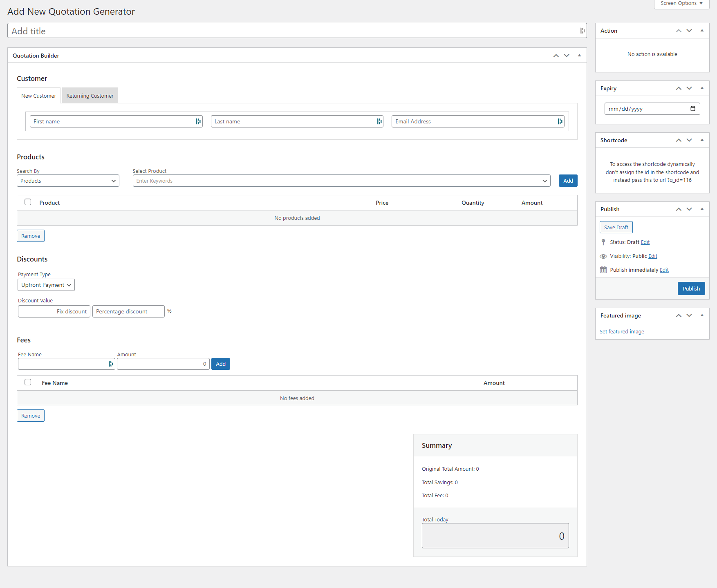Expand the Select Product keywords dropdown
This screenshot has height=588, width=717.
click(544, 181)
